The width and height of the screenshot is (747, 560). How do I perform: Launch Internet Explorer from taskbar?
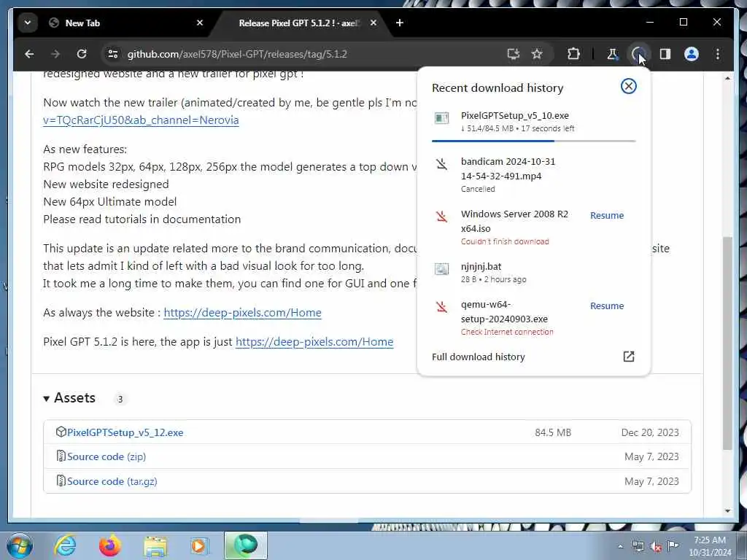coord(65,545)
